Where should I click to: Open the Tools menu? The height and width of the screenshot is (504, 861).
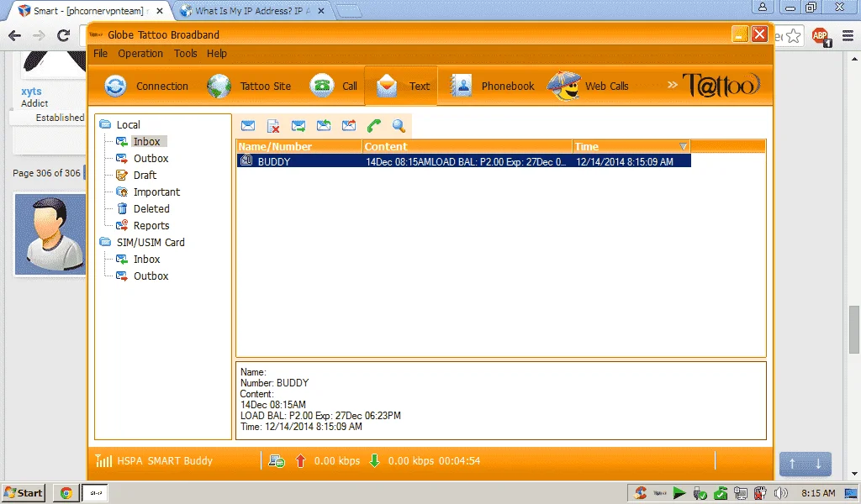pyautogui.click(x=186, y=53)
